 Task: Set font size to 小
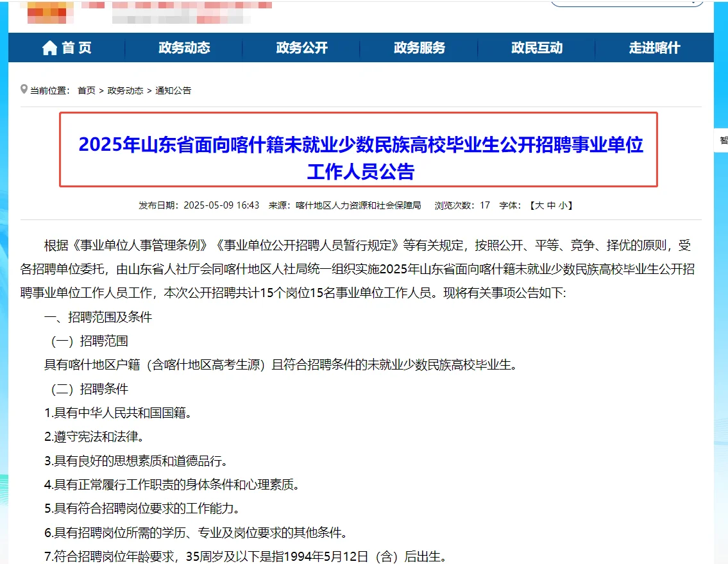(563, 205)
